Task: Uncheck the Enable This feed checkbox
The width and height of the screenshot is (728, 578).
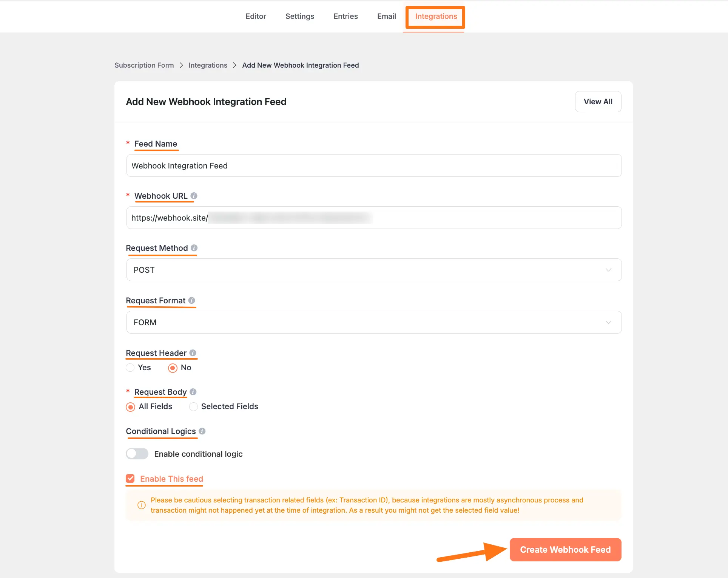Action: pyautogui.click(x=130, y=479)
